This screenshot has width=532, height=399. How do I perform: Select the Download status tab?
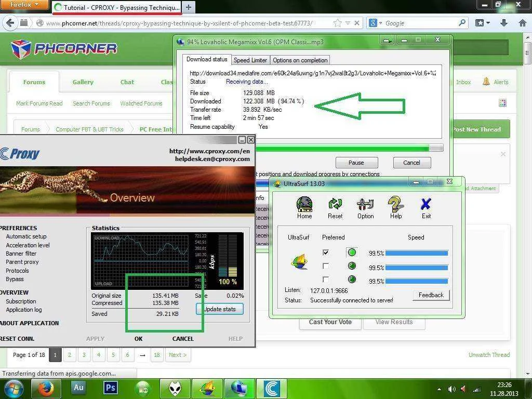coord(207,59)
